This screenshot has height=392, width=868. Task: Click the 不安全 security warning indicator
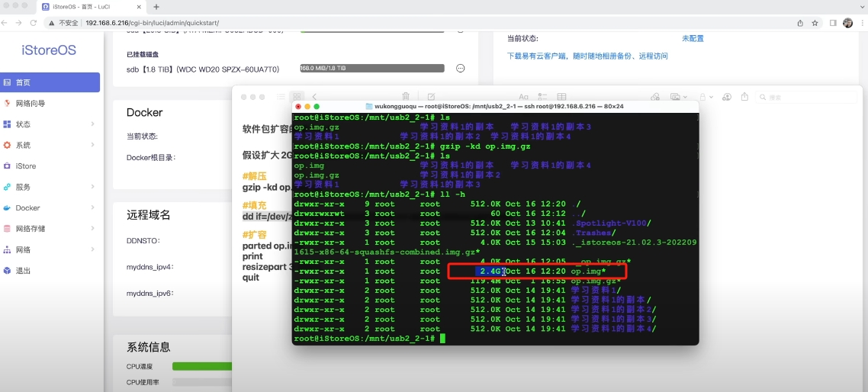[63, 23]
